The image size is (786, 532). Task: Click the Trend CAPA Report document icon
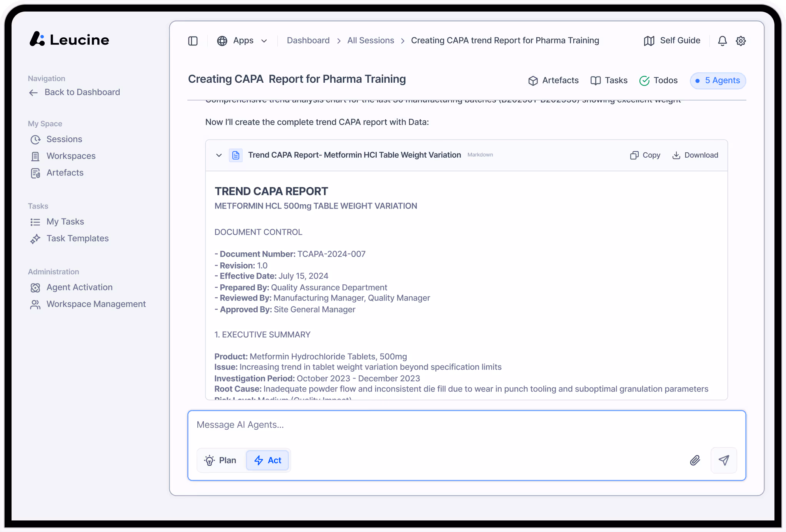click(x=236, y=155)
